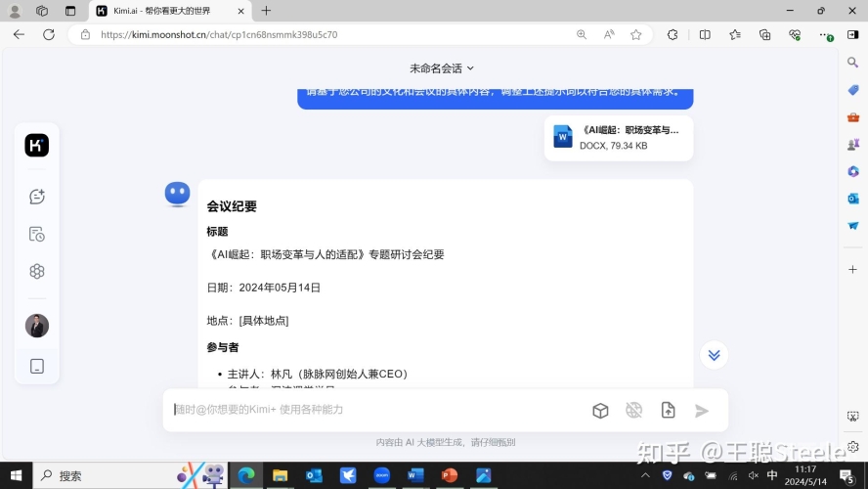Open the user profile avatar

pos(36,326)
